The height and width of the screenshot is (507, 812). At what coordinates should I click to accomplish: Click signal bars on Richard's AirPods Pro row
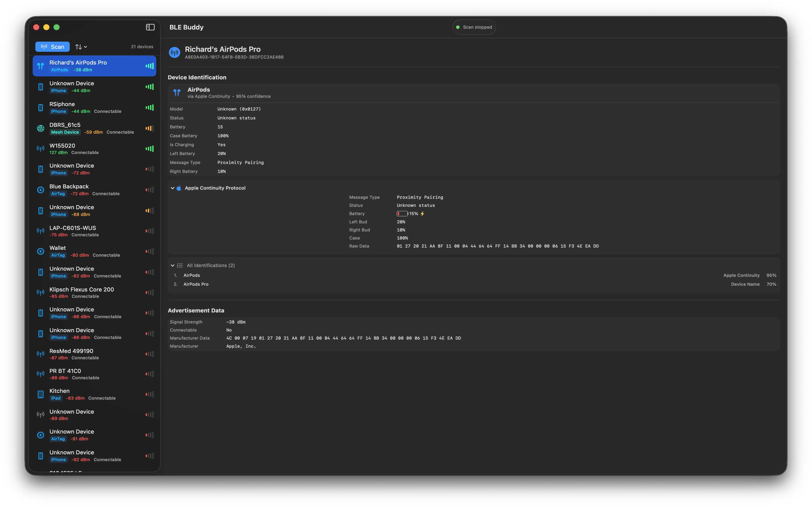click(150, 66)
